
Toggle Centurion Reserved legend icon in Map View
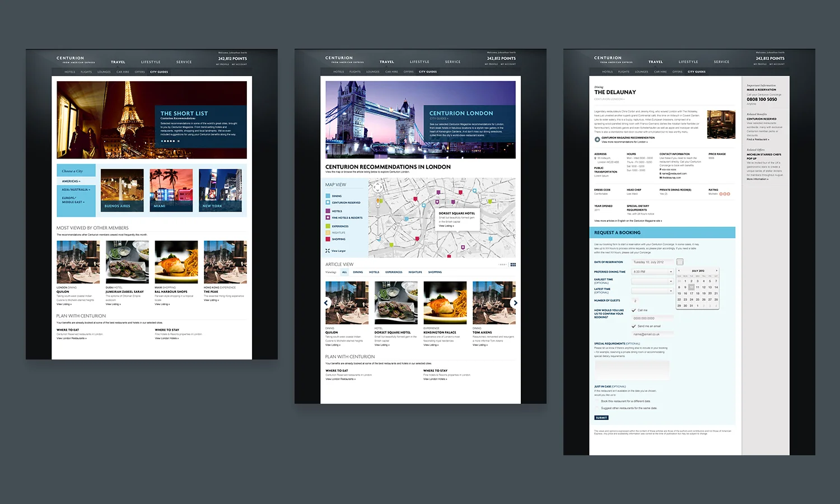(328, 203)
